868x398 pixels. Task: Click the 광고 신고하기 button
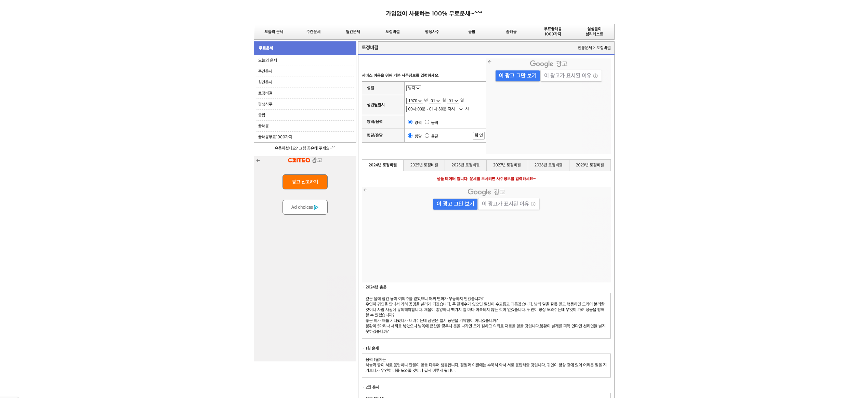[305, 182]
